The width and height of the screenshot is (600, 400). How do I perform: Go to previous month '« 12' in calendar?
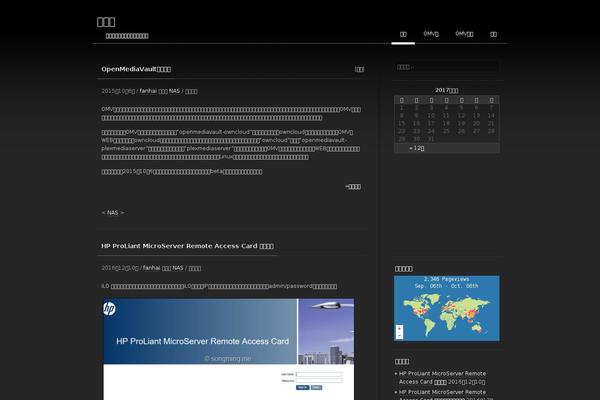pyautogui.click(x=416, y=148)
